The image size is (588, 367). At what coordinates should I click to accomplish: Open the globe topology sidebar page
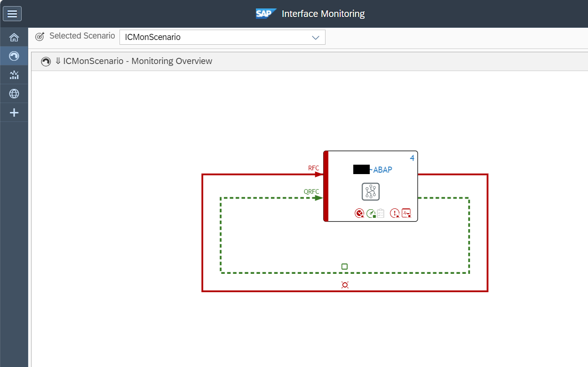click(x=14, y=94)
